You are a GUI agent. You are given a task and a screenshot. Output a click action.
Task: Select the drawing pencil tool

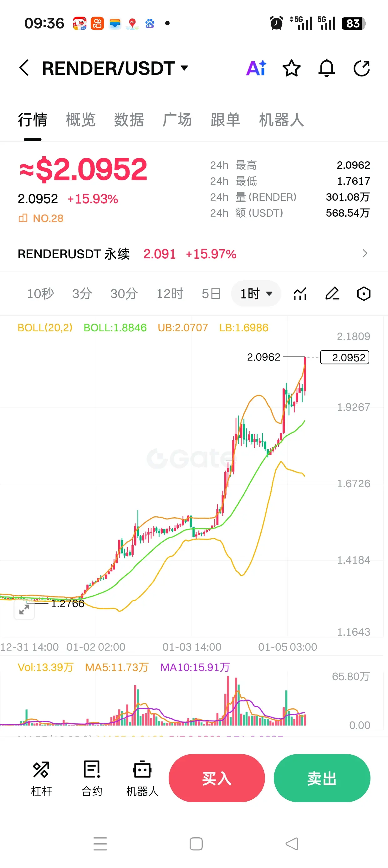332,293
